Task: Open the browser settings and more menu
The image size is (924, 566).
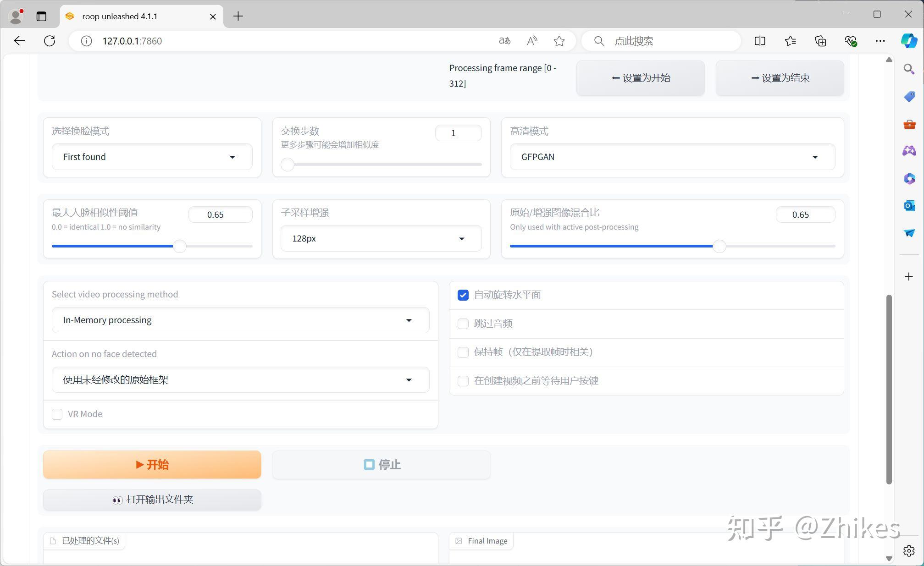Action: (880, 41)
